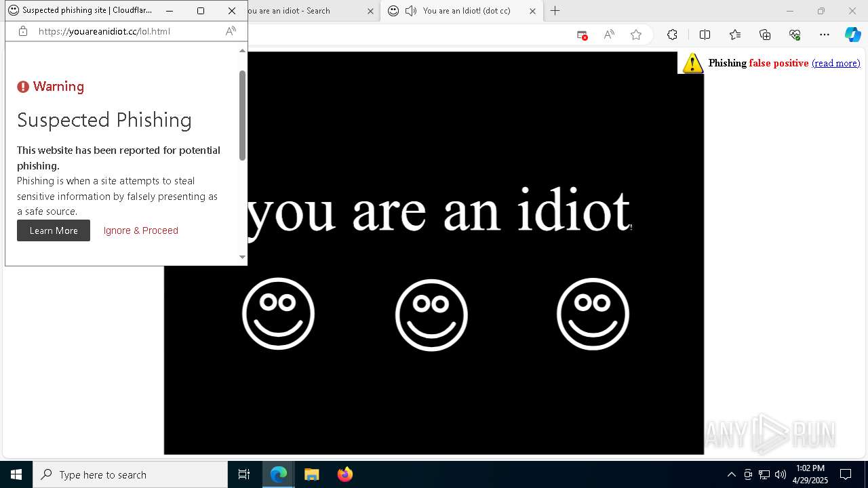The height and width of the screenshot is (488, 868).
Task: Open File Explorer from taskbar
Action: pyautogui.click(x=311, y=474)
